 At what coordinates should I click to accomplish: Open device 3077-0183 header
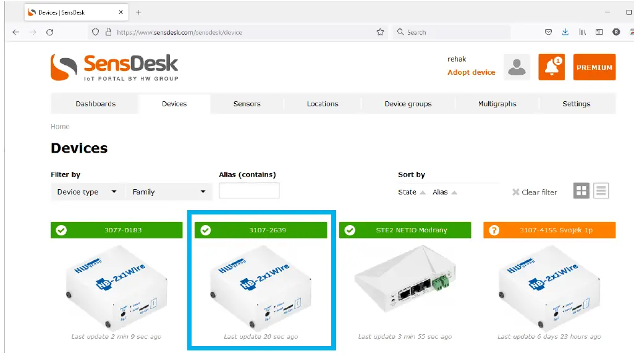[x=116, y=230]
